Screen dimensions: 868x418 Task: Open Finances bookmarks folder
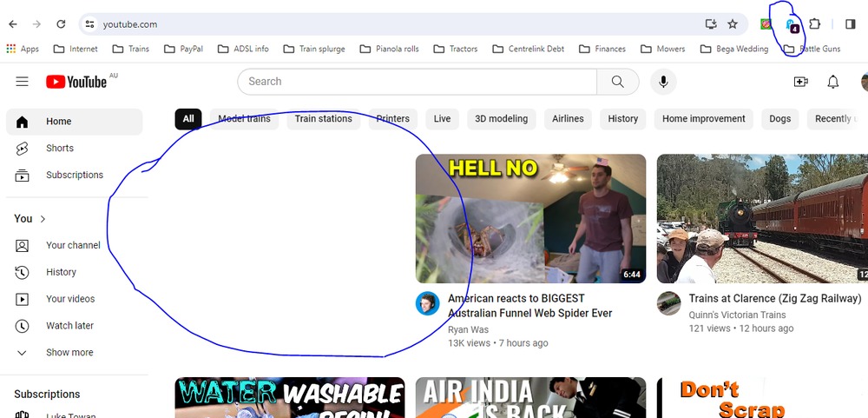click(602, 49)
